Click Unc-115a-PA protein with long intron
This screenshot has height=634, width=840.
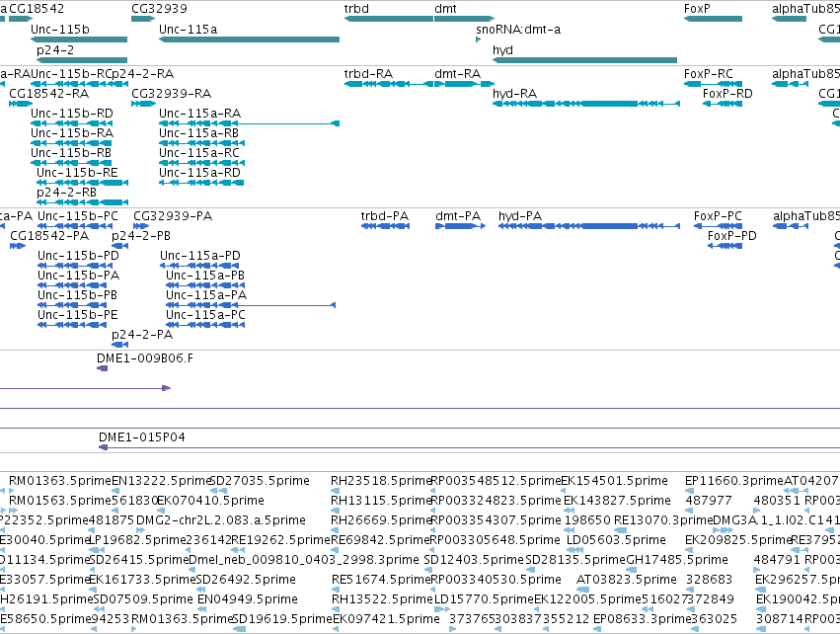pos(251,305)
